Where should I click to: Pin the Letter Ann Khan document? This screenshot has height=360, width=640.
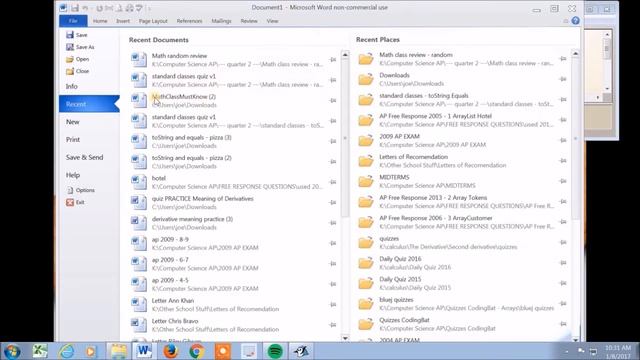point(333,304)
